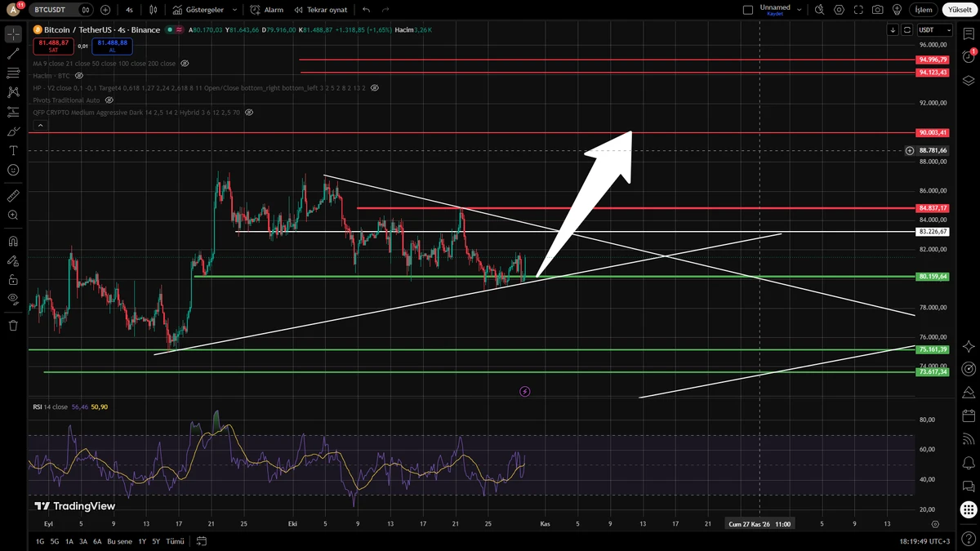Select the crosshair cursor tool
The image size is (980, 551).
click(x=13, y=34)
